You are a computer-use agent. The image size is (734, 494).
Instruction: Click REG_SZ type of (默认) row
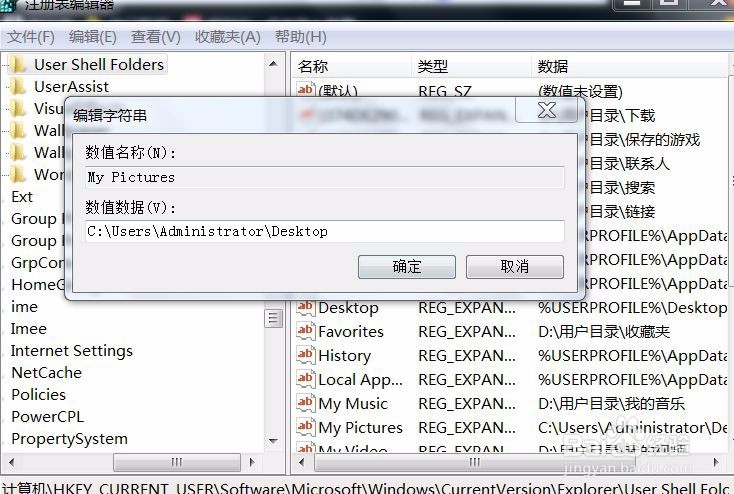click(x=445, y=90)
